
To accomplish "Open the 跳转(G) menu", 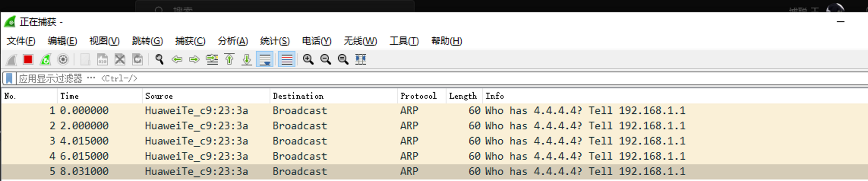I will (x=147, y=41).
